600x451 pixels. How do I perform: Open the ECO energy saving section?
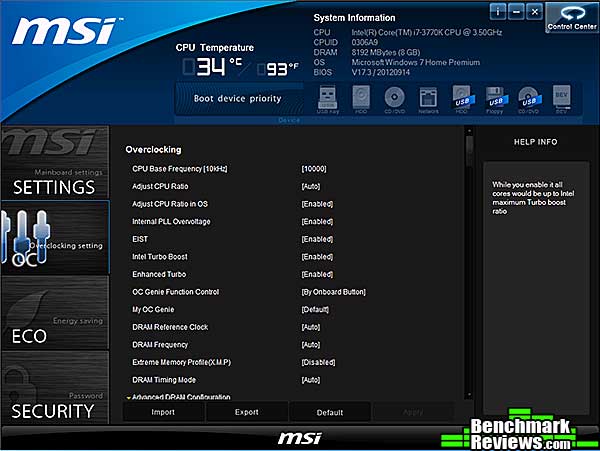pyautogui.click(x=55, y=313)
